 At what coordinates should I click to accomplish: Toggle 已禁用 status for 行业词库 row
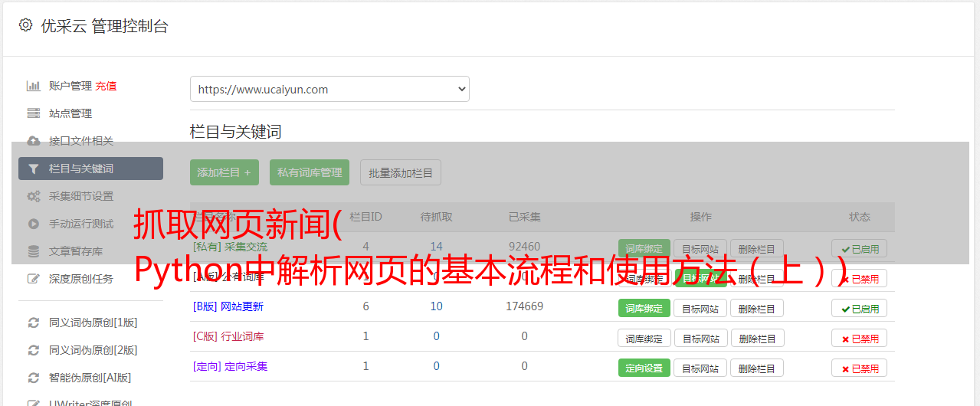coord(860,338)
